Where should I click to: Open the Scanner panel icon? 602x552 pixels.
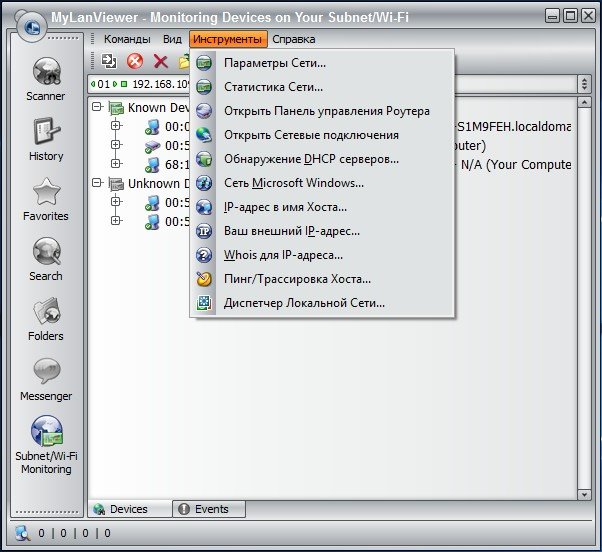(x=46, y=71)
